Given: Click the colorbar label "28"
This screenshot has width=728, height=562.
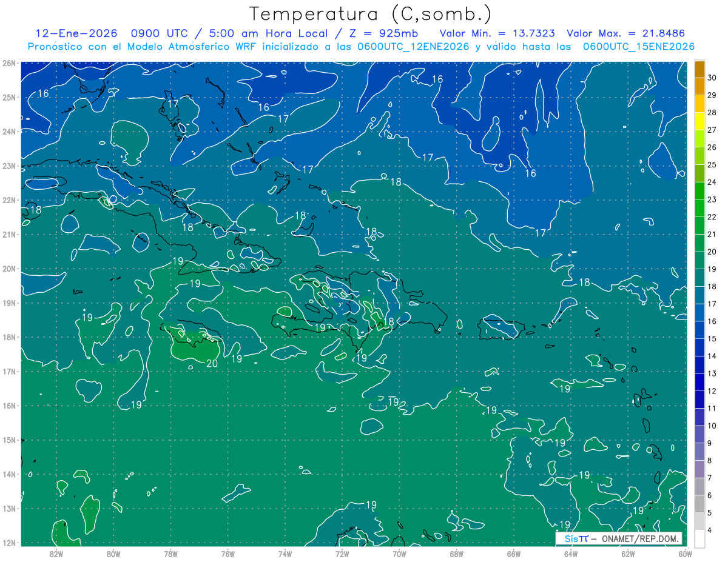Looking at the screenshot, I should [712, 112].
